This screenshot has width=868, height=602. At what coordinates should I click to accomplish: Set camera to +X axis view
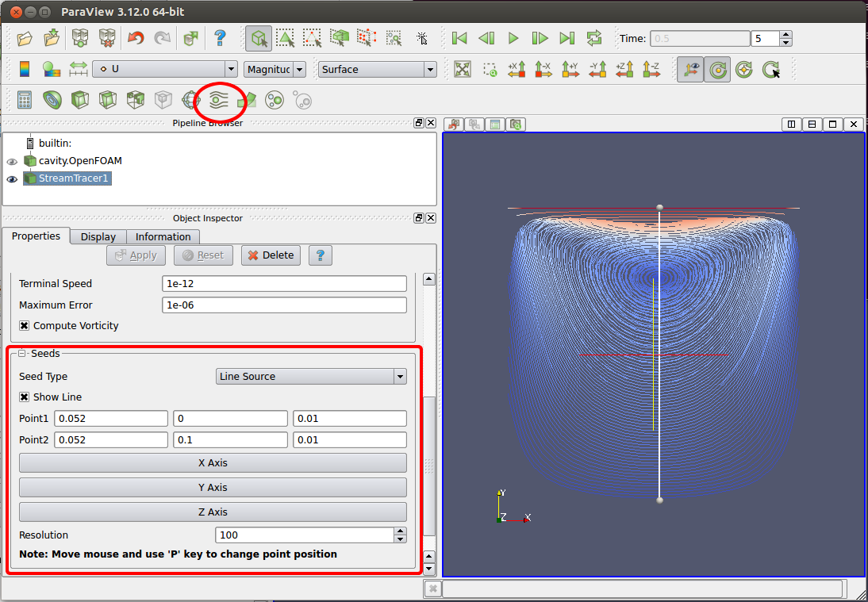(x=517, y=69)
